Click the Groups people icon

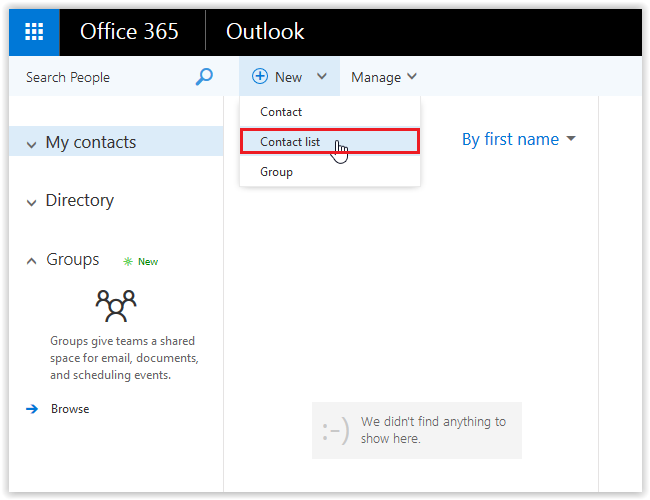(x=116, y=306)
